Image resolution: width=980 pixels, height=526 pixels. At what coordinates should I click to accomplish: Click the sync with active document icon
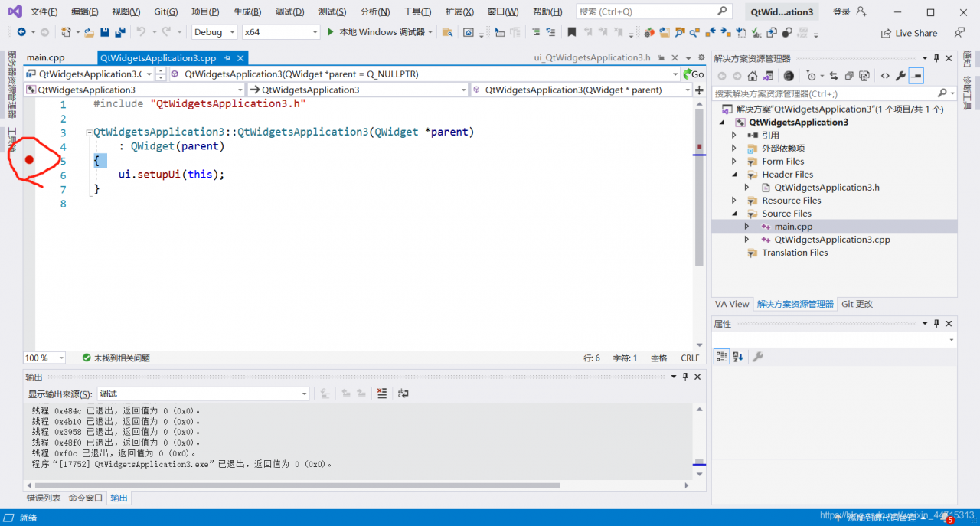833,76
